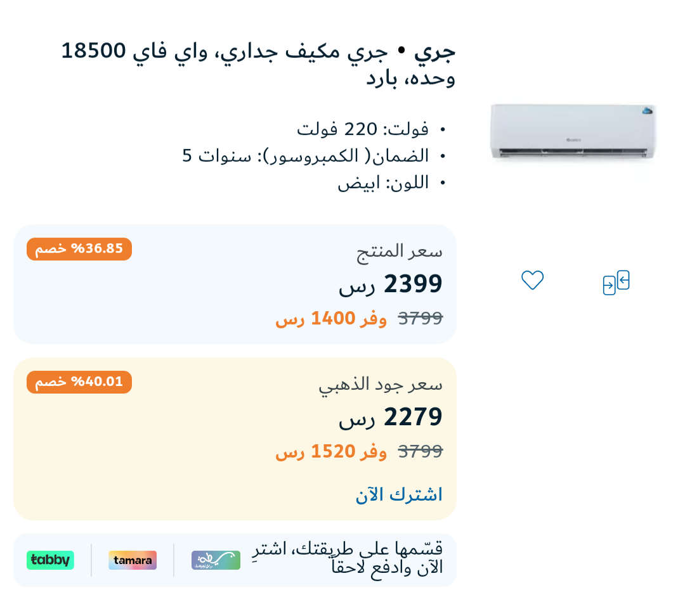
Task: Click the installment text قسّمها على طريقتك
Action: coord(348,560)
